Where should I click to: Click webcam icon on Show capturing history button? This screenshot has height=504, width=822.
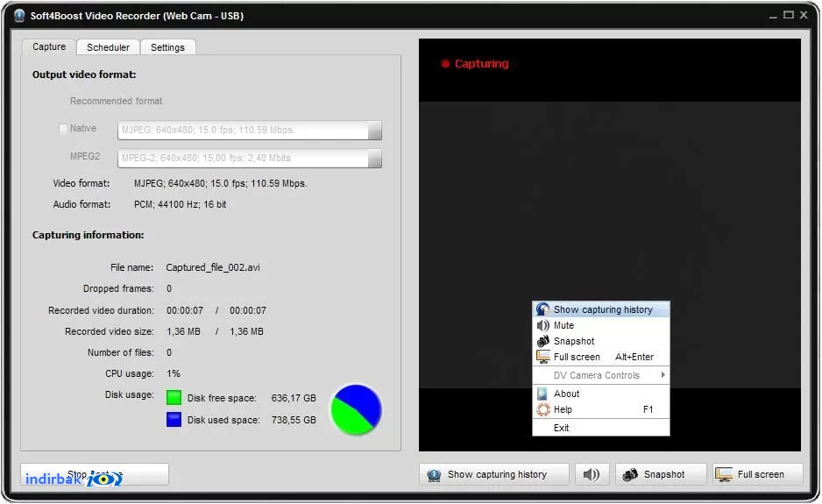[434, 475]
